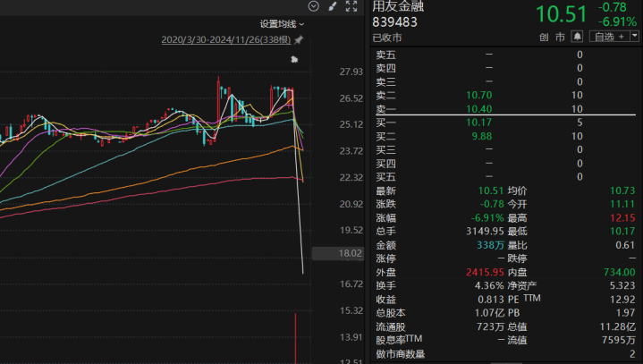Click the 总股本 value 1.07亿
The height and width of the screenshot is (364, 643).
pyautogui.click(x=489, y=313)
